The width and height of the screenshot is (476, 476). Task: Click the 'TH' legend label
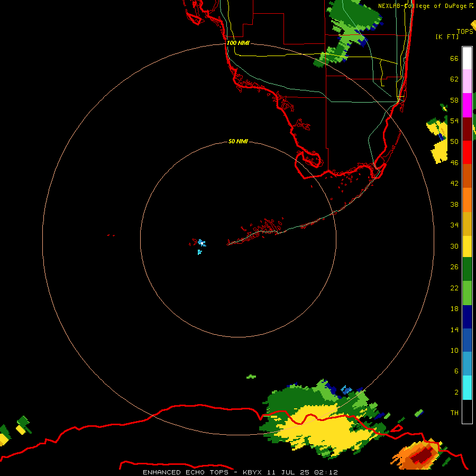[x=454, y=413]
